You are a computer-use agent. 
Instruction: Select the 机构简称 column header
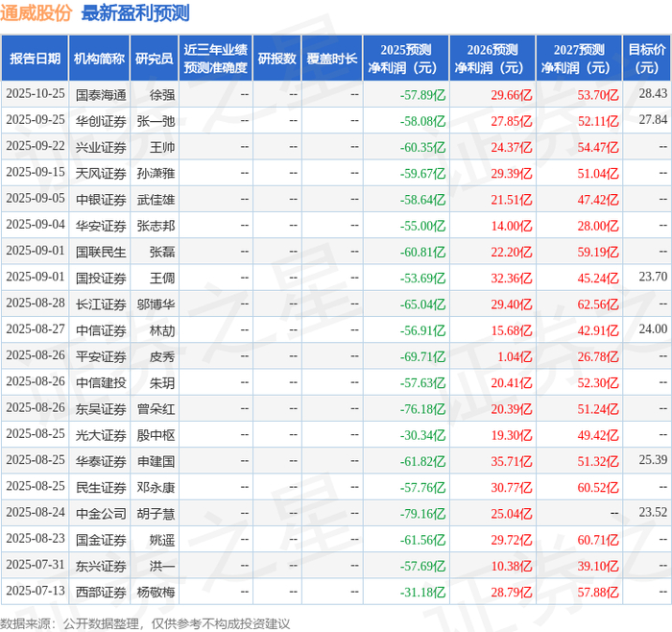100,59
